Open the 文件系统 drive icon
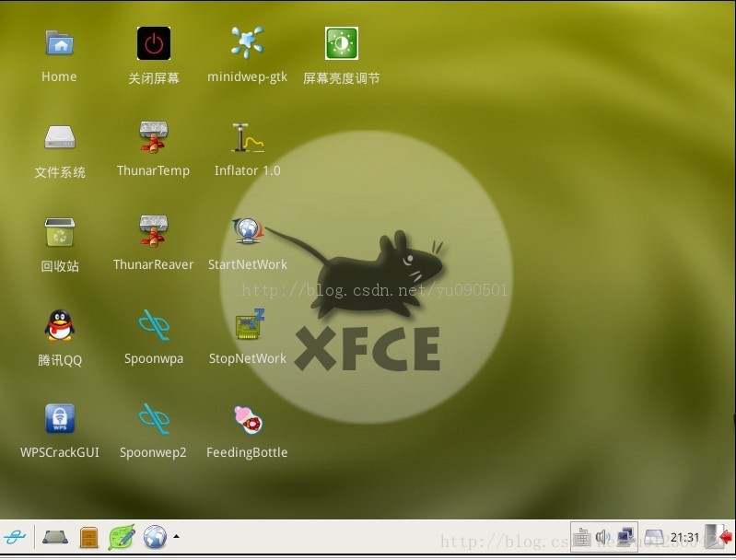 [60, 137]
